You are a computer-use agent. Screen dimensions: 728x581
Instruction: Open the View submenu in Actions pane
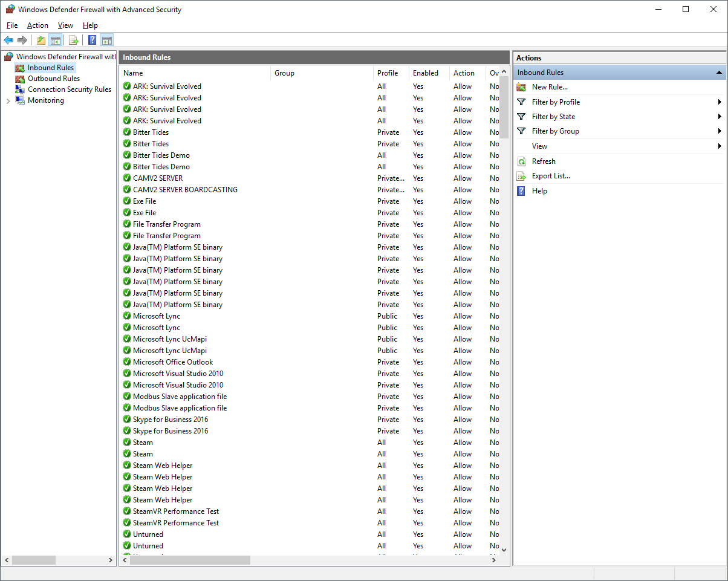click(x=620, y=146)
